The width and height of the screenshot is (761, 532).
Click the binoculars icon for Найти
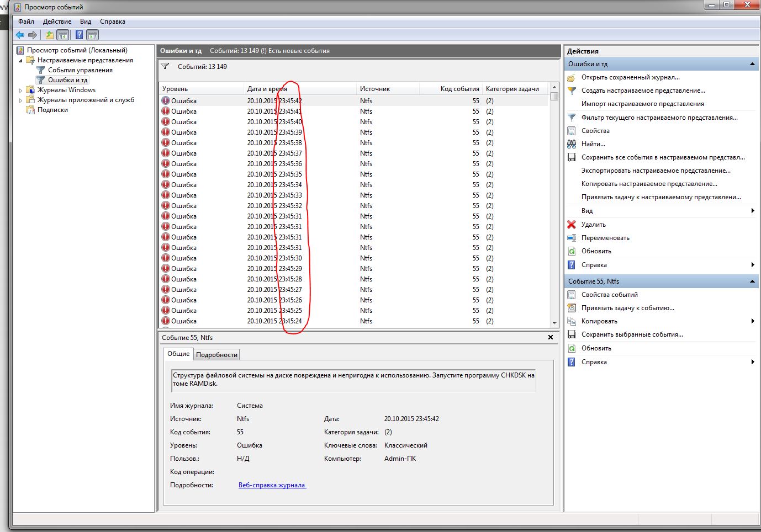(572, 144)
